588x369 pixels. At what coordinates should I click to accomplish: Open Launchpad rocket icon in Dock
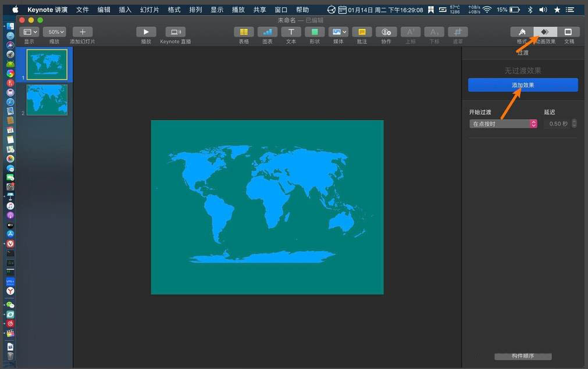tap(10, 54)
